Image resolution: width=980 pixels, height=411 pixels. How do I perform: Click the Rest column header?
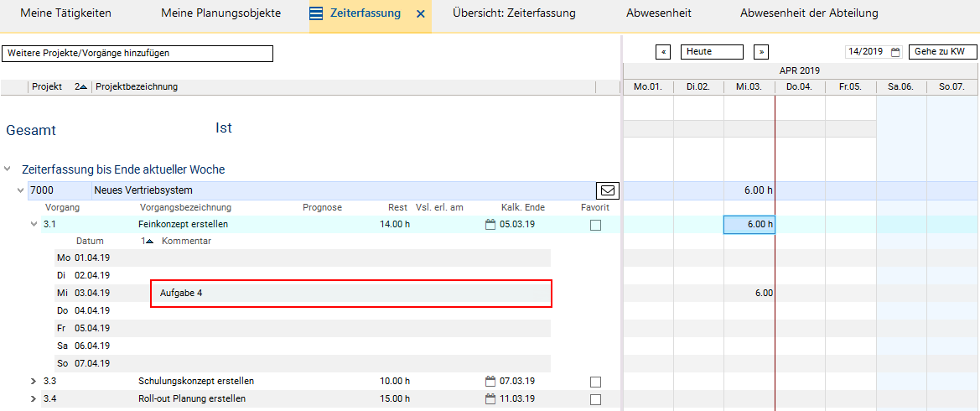[397, 207]
